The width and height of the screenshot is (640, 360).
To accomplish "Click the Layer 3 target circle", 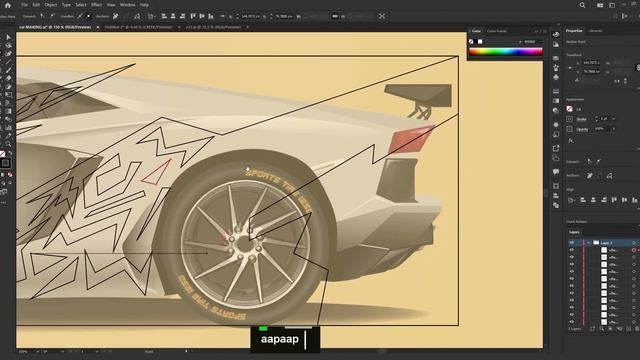I will (x=634, y=243).
